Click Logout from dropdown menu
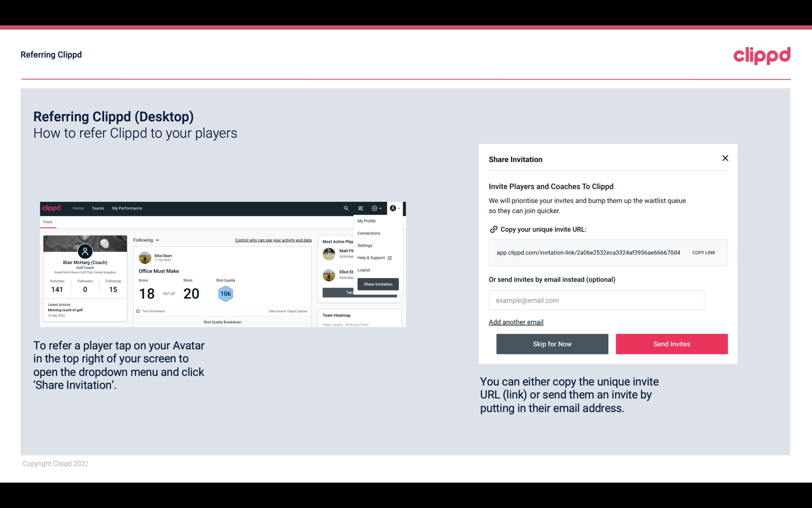The height and width of the screenshot is (508, 812). [x=363, y=270]
